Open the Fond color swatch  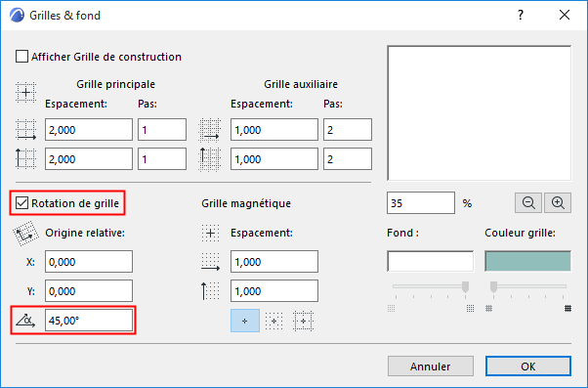430,261
